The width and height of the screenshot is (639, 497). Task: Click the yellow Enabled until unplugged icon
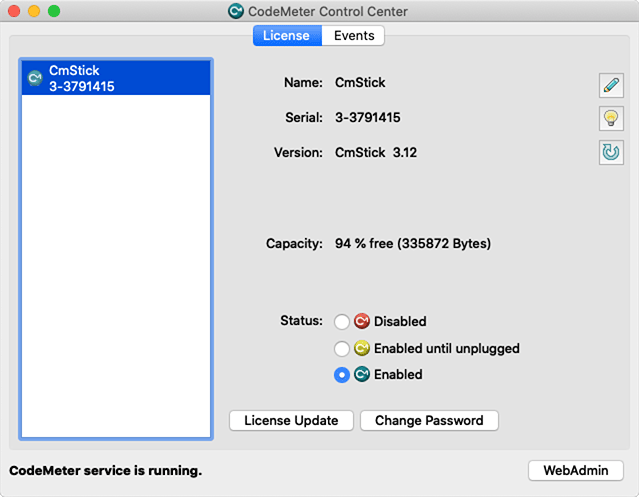click(361, 348)
